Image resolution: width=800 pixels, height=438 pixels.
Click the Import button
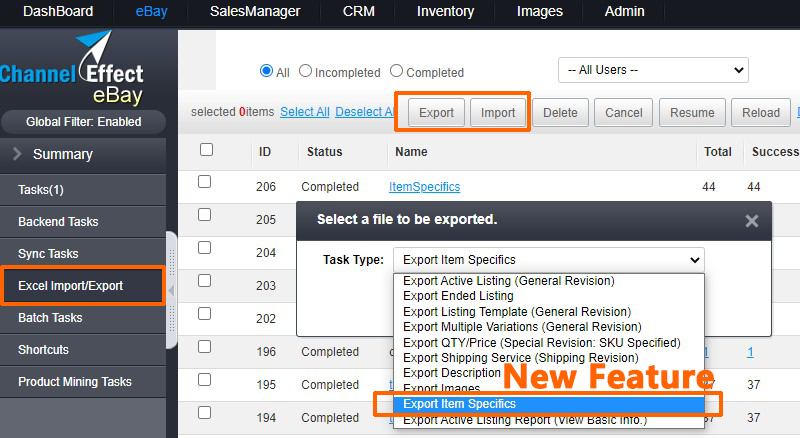click(498, 112)
